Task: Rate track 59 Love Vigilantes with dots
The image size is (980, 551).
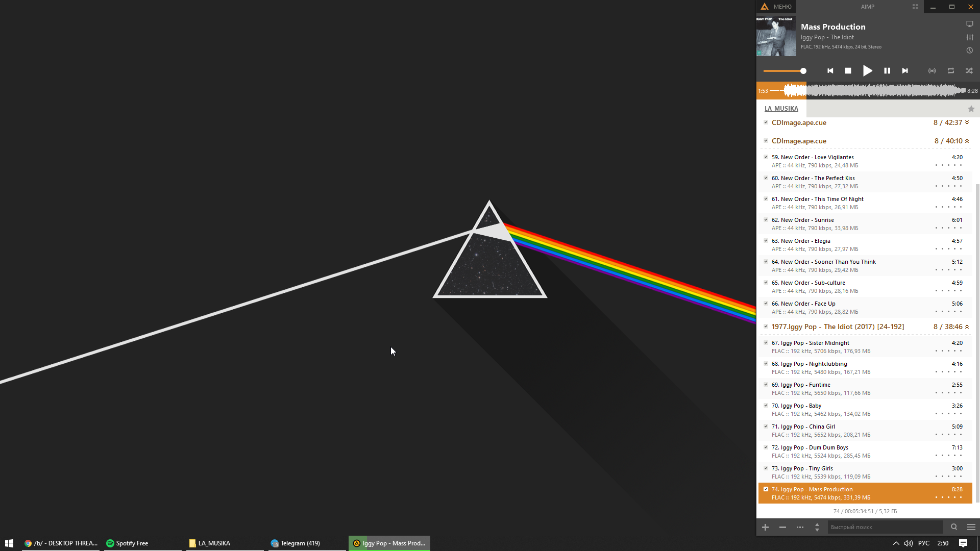Action: coord(948,165)
